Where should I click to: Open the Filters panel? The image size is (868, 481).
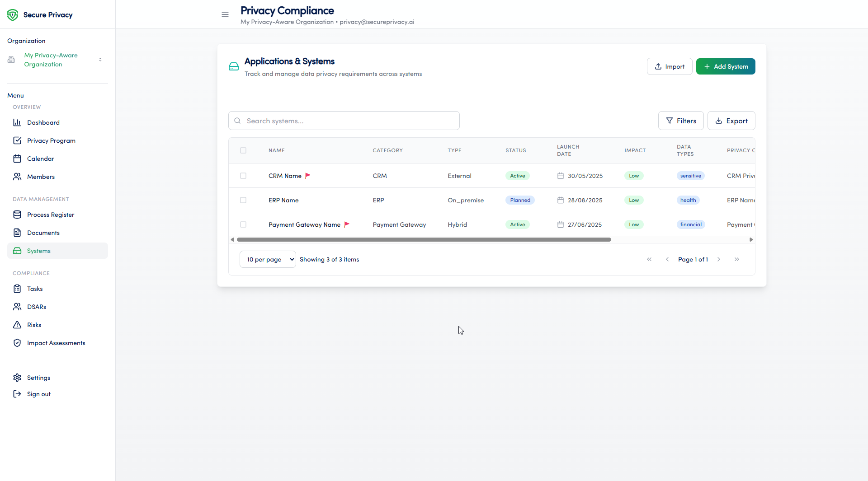[x=681, y=121]
